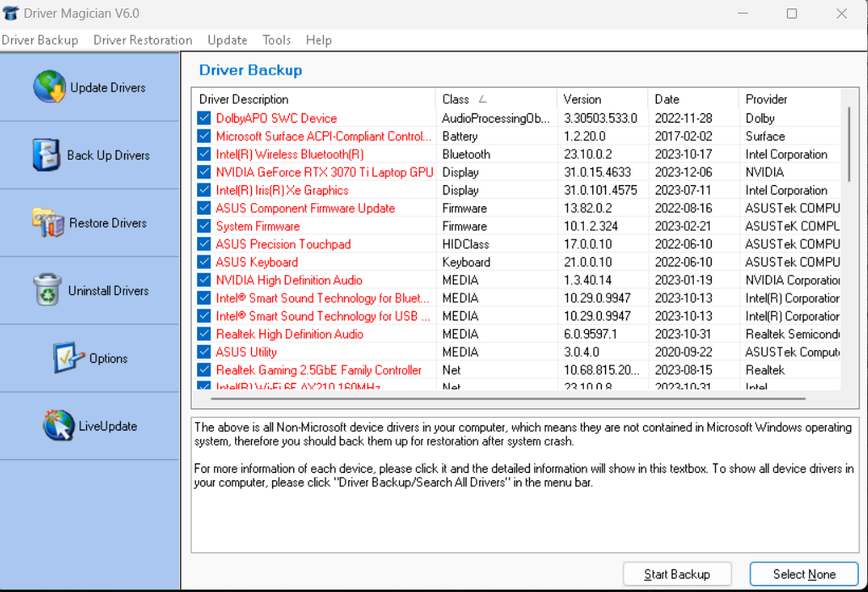Viewport: 868px width, 592px height.
Task: Toggle the Intel(R) Wireless Bluetooth(R) checkbox
Action: 205,154
